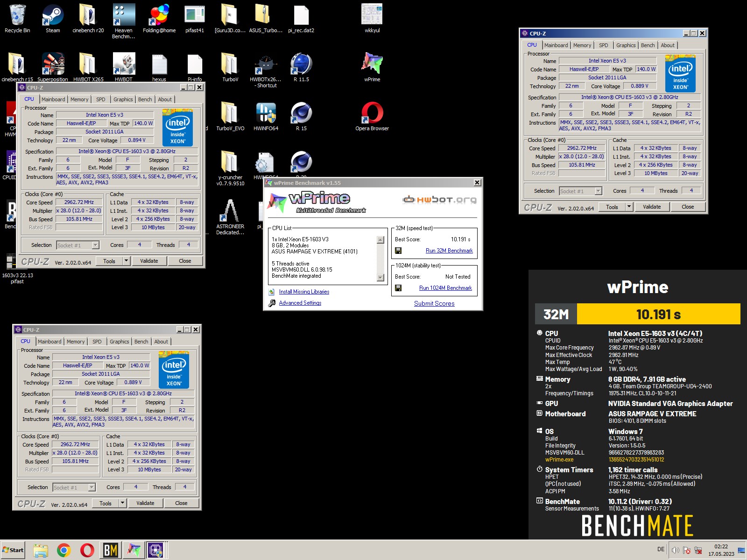Open Tools dropdown arrow in top-right CPU-Z
747x560 pixels.
coord(629,207)
